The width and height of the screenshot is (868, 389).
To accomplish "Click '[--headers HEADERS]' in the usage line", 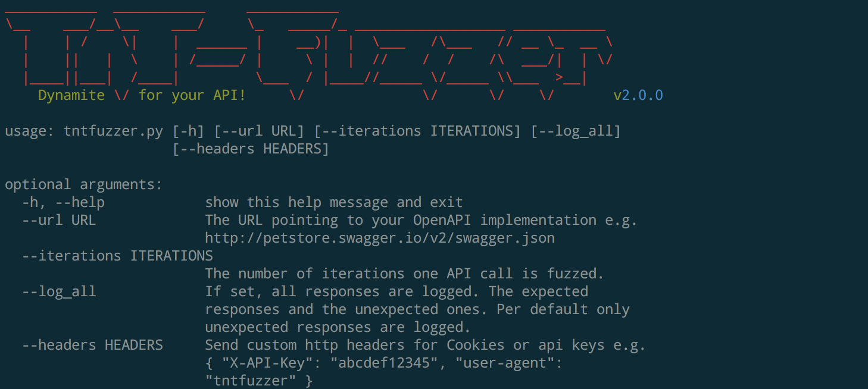I will pyautogui.click(x=251, y=149).
